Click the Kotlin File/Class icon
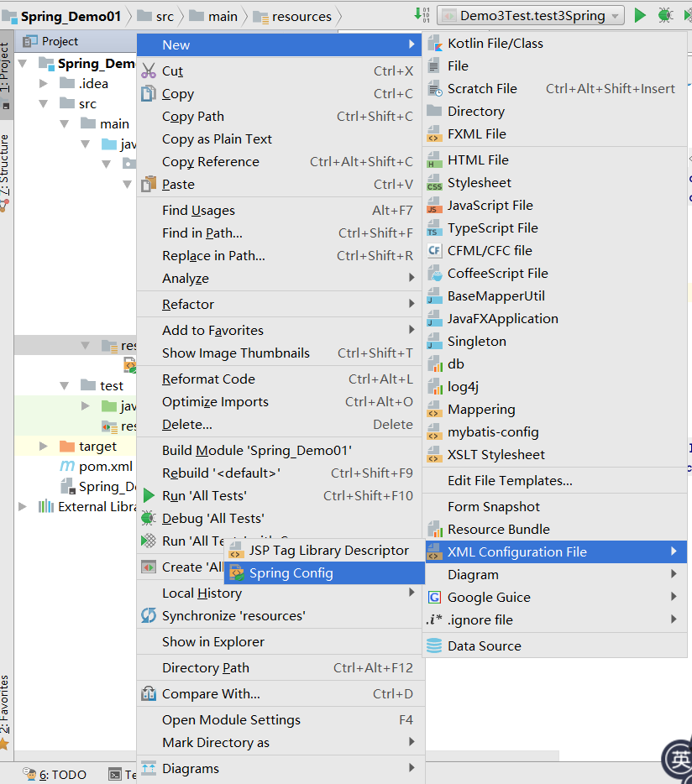The width and height of the screenshot is (692, 784). pyautogui.click(x=434, y=44)
